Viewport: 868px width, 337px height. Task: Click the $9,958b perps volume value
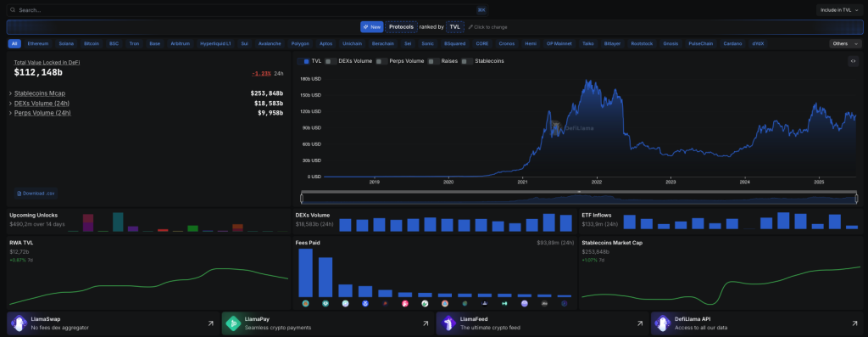[270, 113]
